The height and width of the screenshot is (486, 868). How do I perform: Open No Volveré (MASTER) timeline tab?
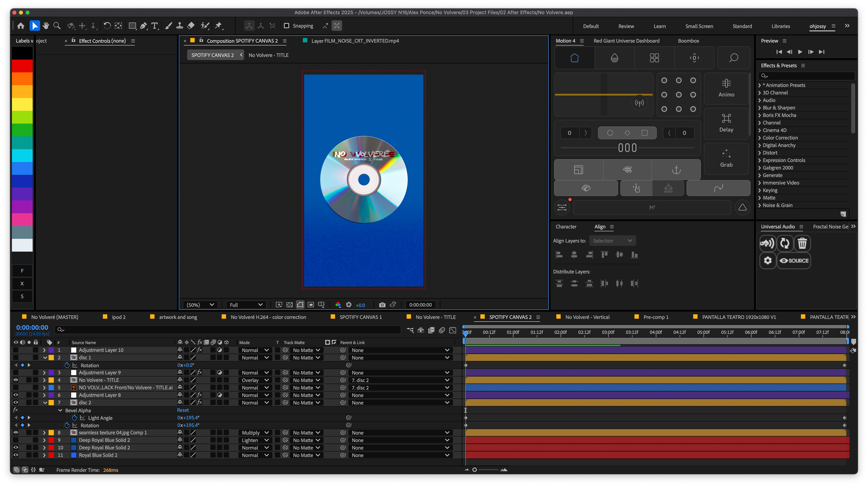pyautogui.click(x=54, y=317)
